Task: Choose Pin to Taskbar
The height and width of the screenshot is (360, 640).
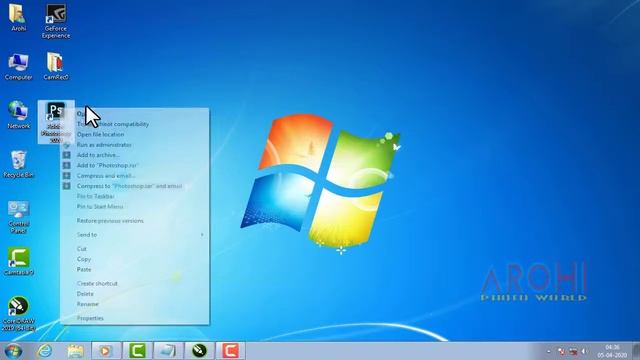Action: 135,196
